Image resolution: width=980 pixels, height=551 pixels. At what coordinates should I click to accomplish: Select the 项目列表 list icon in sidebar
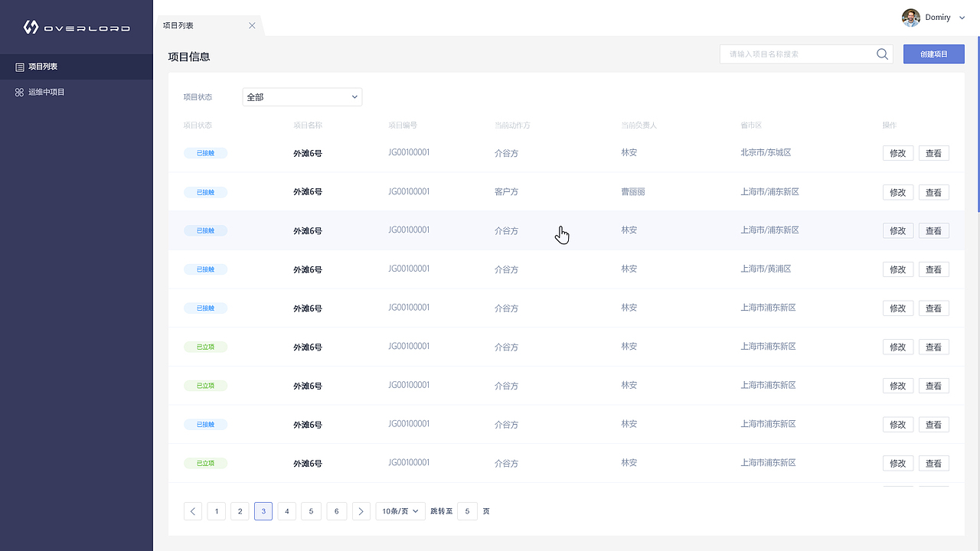click(x=19, y=66)
